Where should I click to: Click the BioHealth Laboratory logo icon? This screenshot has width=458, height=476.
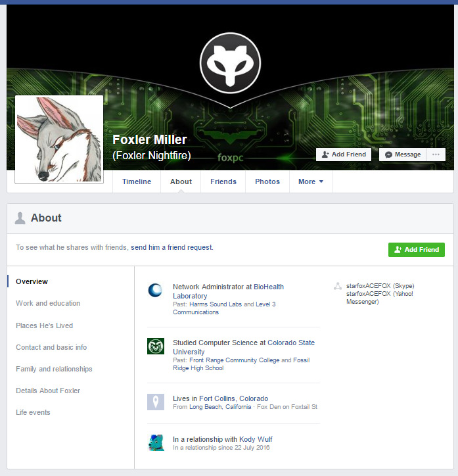click(x=156, y=291)
